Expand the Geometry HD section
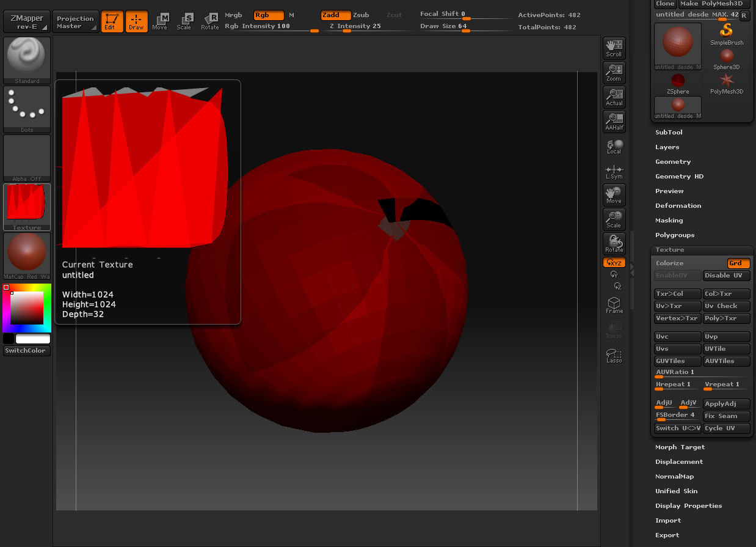 [x=679, y=177]
